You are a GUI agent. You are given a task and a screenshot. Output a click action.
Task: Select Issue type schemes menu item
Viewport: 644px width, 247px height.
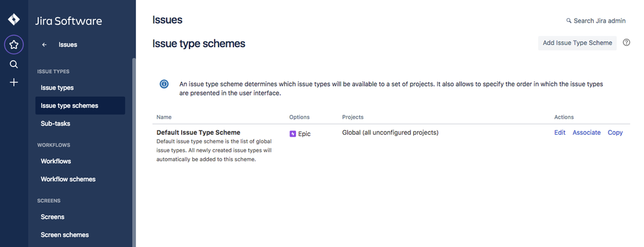pos(80,106)
